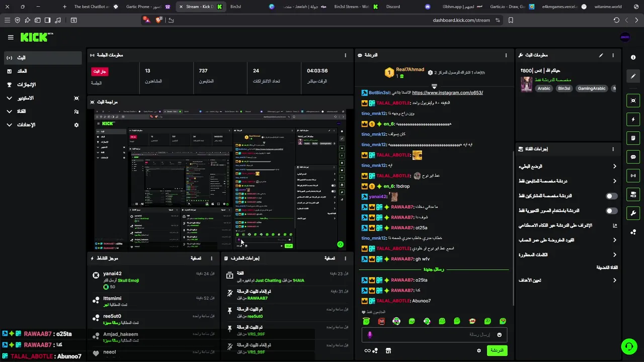This screenshot has width=644, height=362.
Task: Open the Revenue item in left sidebar
Action: (x=43, y=71)
